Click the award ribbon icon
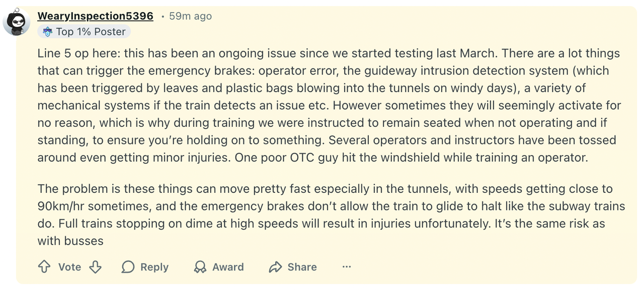Image resolution: width=644 pixels, height=291 pixels. click(200, 267)
